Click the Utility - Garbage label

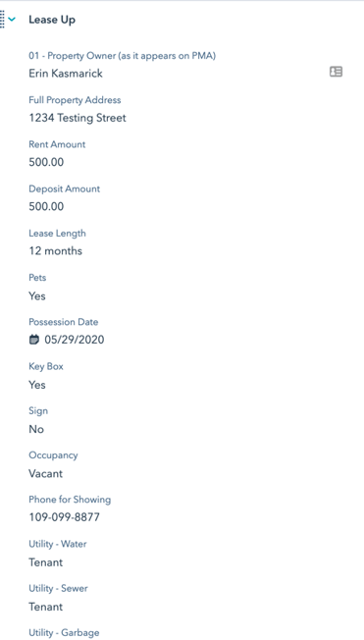64,633
